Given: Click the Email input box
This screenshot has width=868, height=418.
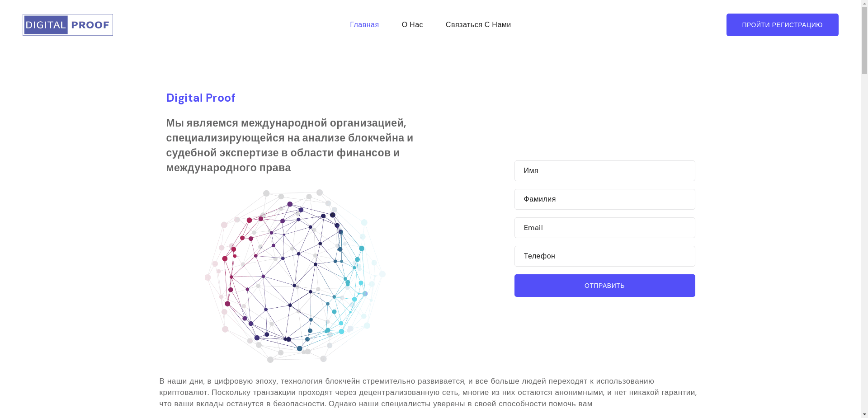Looking at the screenshot, I should point(604,227).
